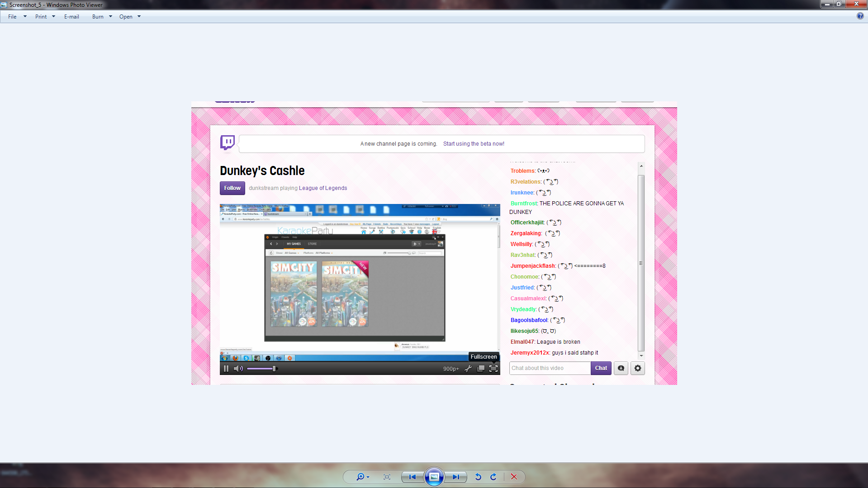Start the photo slide show
The image size is (868, 488).
point(434,477)
